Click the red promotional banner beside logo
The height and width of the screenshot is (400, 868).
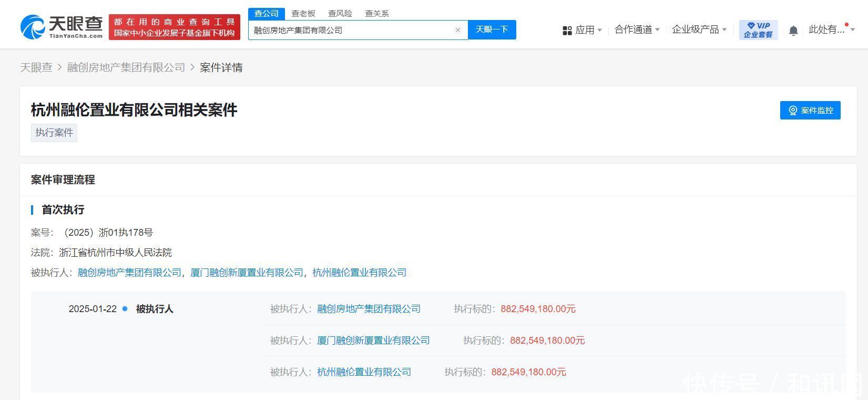pyautogui.click(x=175, y=27)
